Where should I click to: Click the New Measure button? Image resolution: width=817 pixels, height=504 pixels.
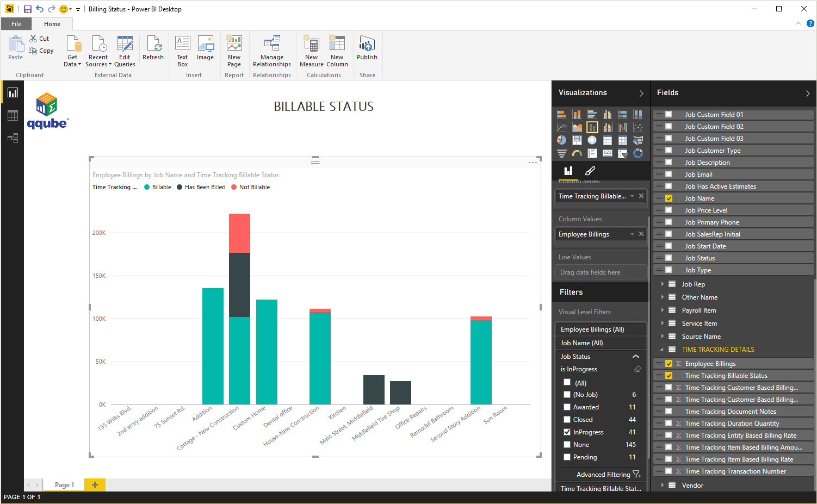pos(312,51)
